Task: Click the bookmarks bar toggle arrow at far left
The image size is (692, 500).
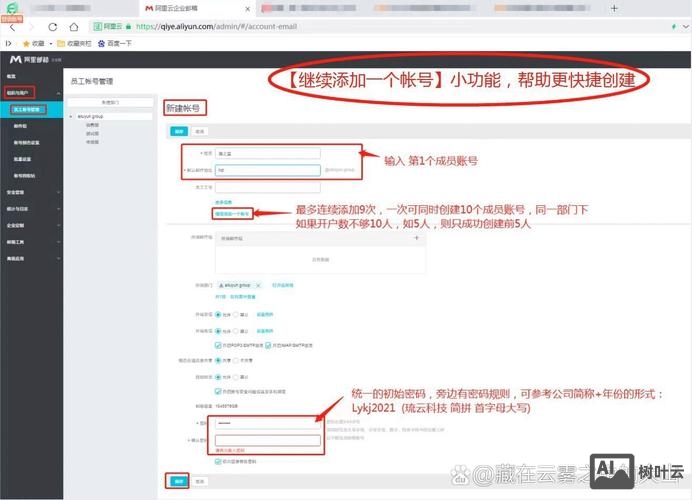Action: tap(8, 43)
